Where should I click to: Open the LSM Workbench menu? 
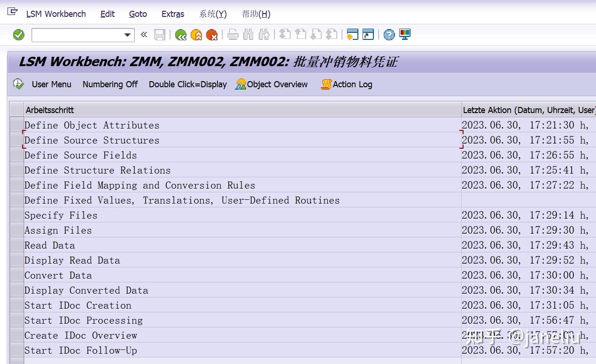(56, 14)
